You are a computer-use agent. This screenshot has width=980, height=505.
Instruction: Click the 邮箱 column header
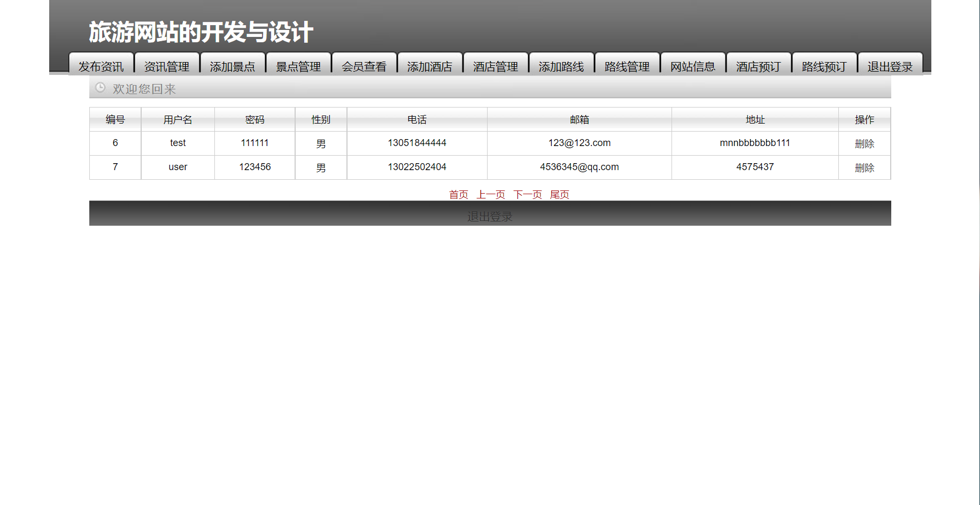click(580, 120)
